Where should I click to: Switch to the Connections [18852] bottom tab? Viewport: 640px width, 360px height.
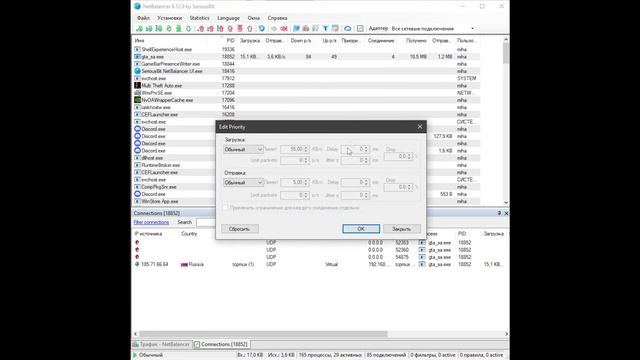click(221, 344)
